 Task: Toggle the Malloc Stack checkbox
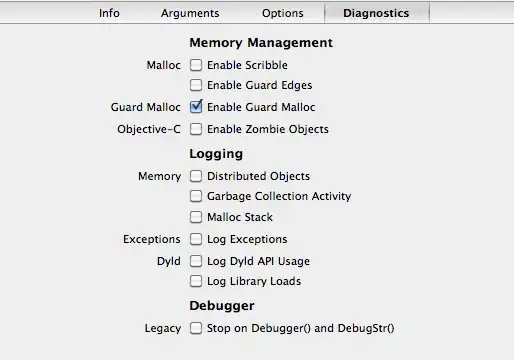click(196, 217)
